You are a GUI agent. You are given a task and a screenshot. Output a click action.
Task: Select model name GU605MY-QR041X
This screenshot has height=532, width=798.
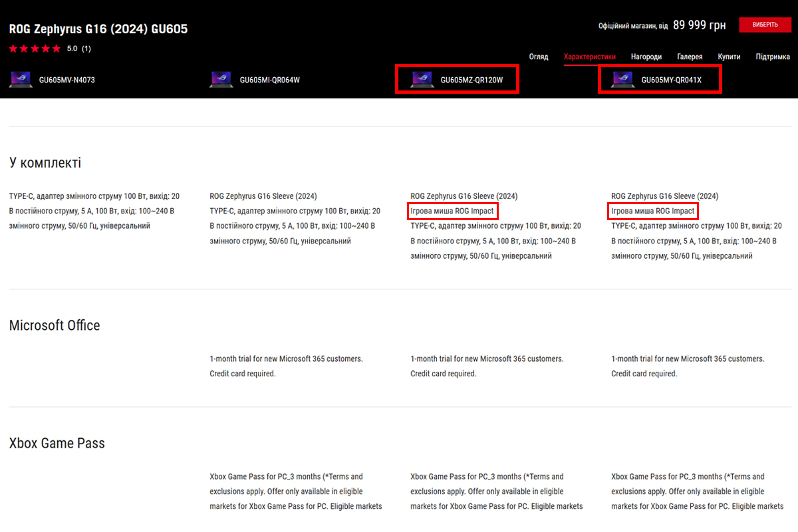point(671,80)
